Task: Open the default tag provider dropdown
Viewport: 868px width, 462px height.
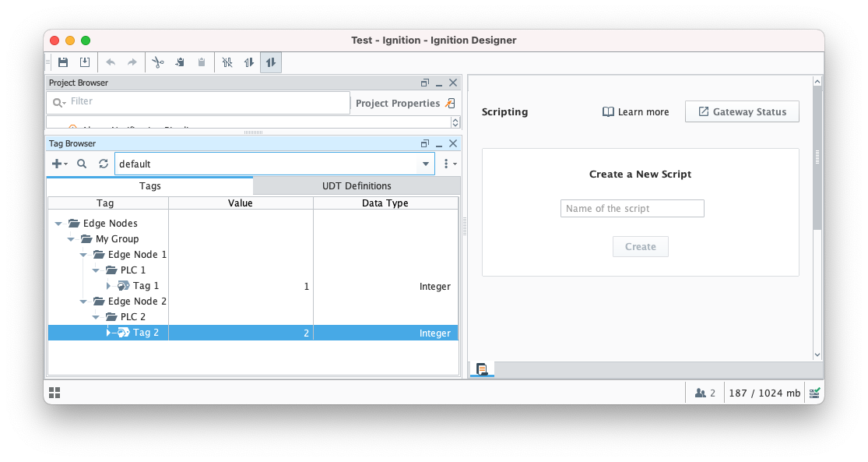Action: 426,164
